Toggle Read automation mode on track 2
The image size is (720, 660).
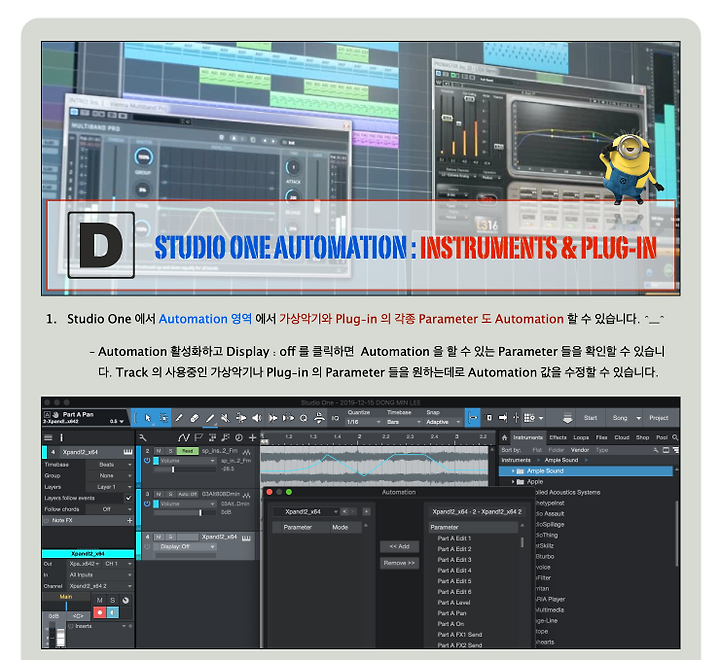(x=187, y=451)
